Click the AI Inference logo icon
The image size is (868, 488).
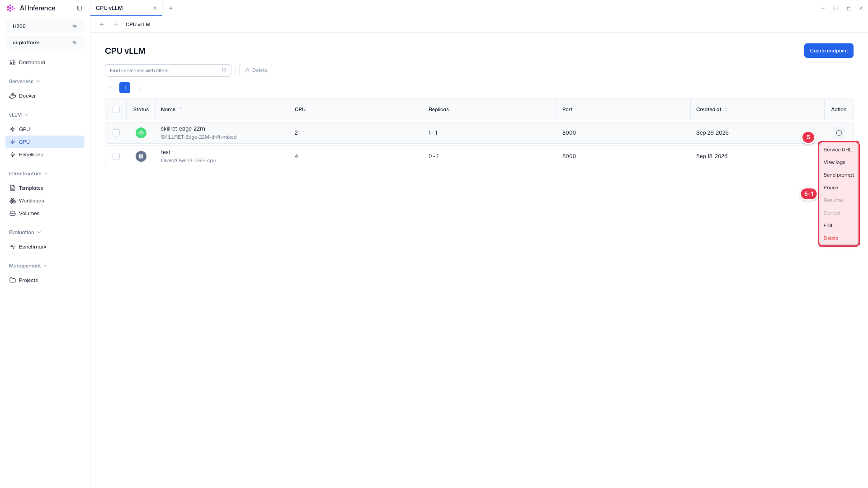click(x=11, y=8)
